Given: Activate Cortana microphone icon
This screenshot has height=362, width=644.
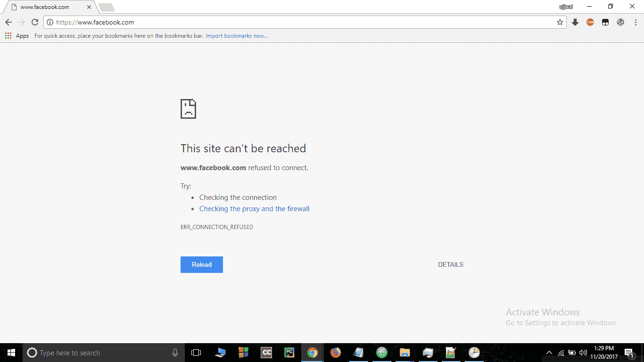Looking at the screenshot, I should 175,353.
